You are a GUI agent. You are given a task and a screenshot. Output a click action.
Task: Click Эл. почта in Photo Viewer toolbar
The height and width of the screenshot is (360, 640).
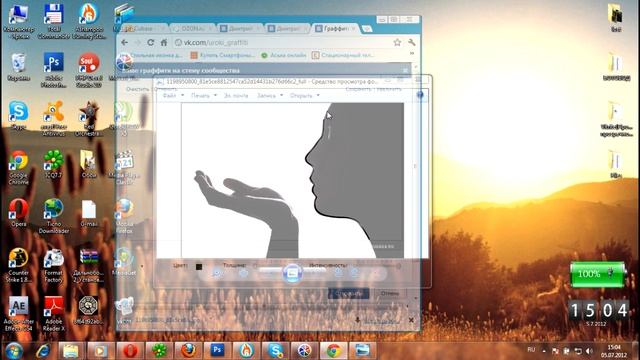236,96
